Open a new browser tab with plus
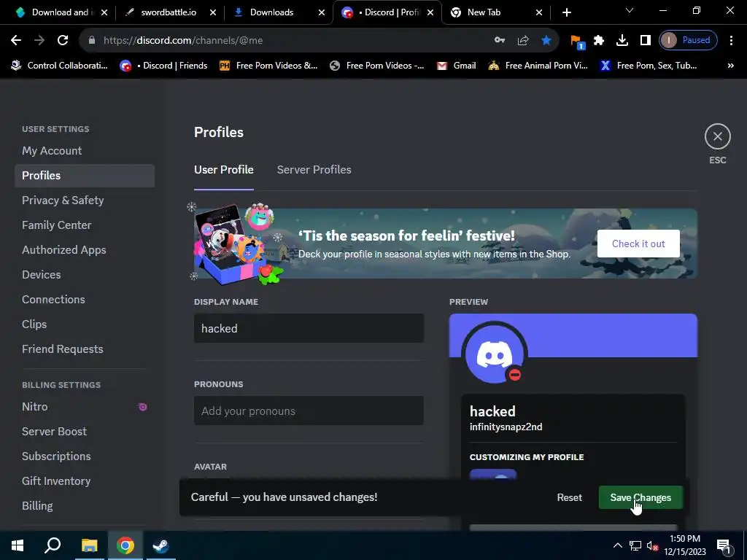The height and width of the screenshot is (560, 747). click(x=566, y=12)
